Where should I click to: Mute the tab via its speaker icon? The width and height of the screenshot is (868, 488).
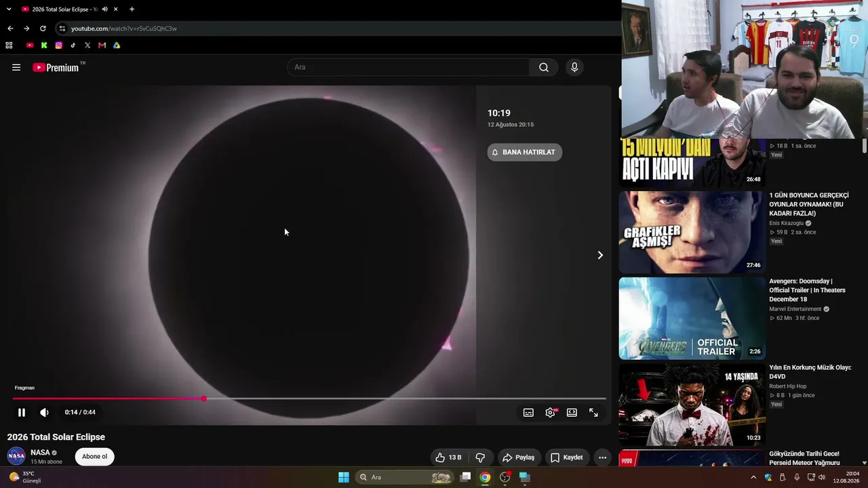coord(104,9)
